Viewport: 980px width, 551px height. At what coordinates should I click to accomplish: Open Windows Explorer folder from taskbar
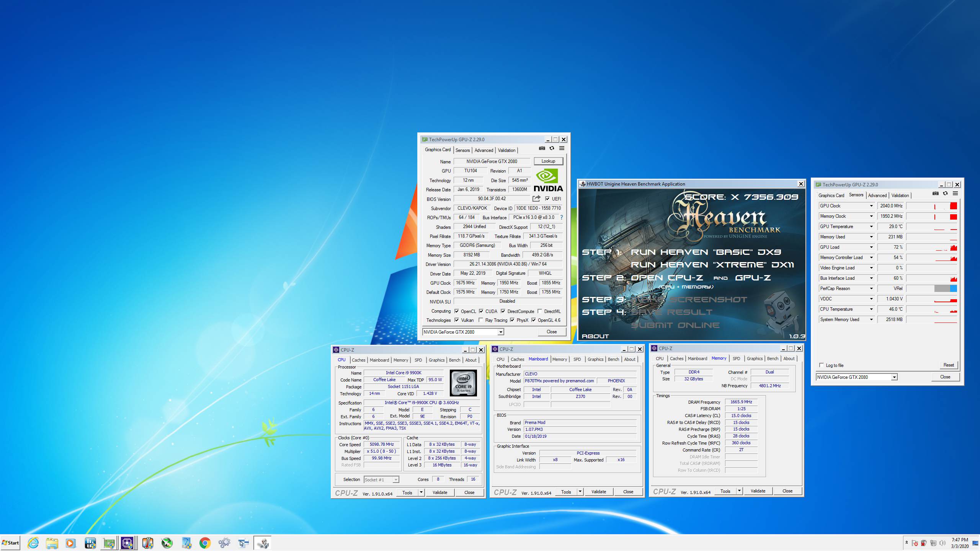point(52,543)
